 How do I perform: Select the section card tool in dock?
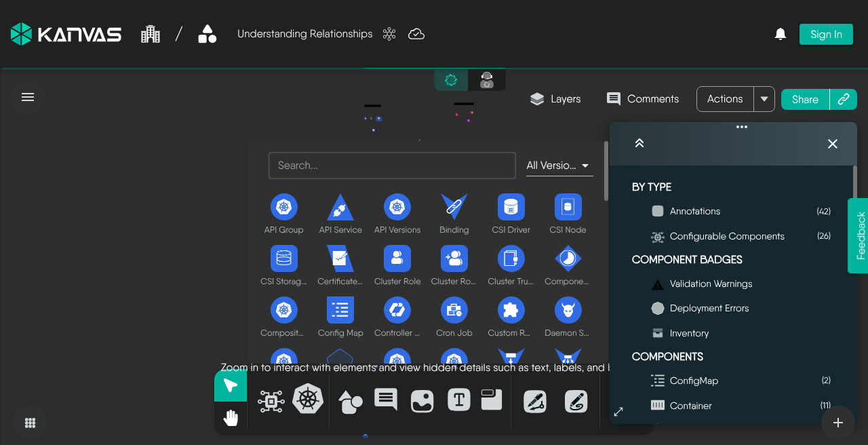(x=492, y=400)
